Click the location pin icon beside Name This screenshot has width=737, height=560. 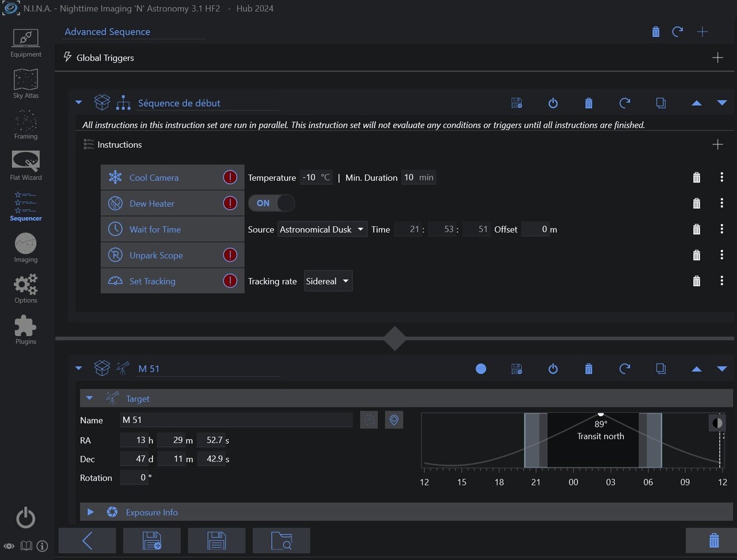394,420
